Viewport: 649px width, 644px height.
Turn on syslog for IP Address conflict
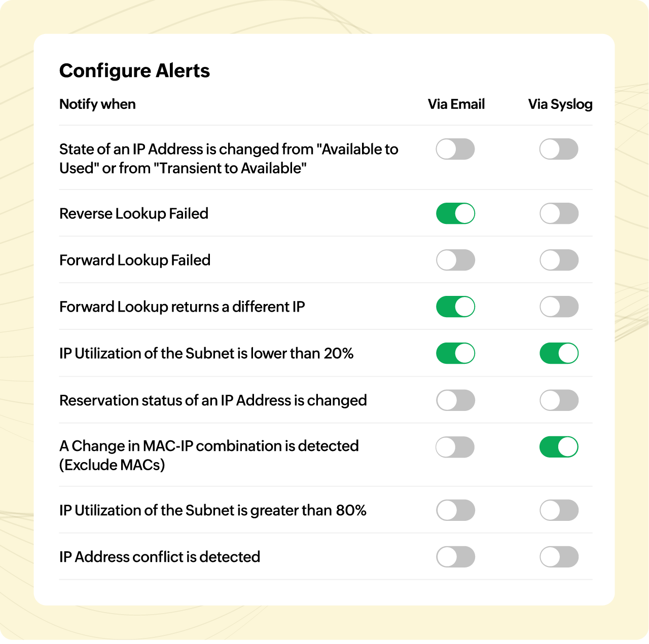point(559,557)
